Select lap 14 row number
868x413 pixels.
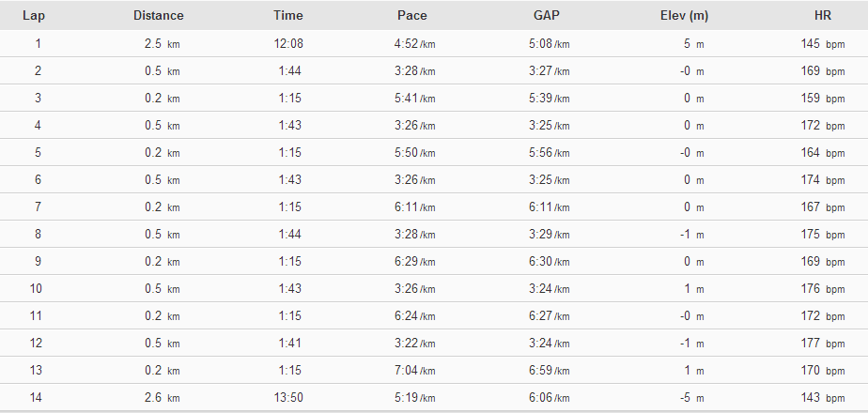[36, 398]
